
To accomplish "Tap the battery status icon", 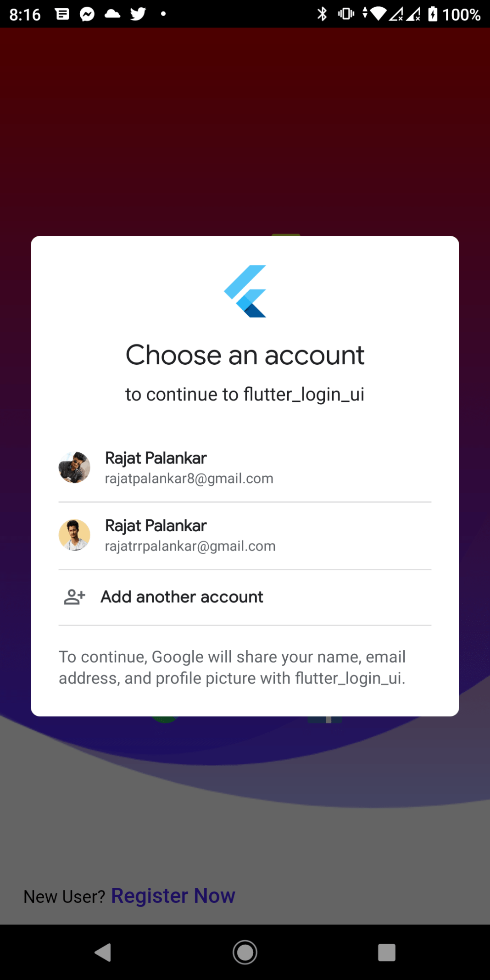I will pyautogui.click(x=433, y=14).
